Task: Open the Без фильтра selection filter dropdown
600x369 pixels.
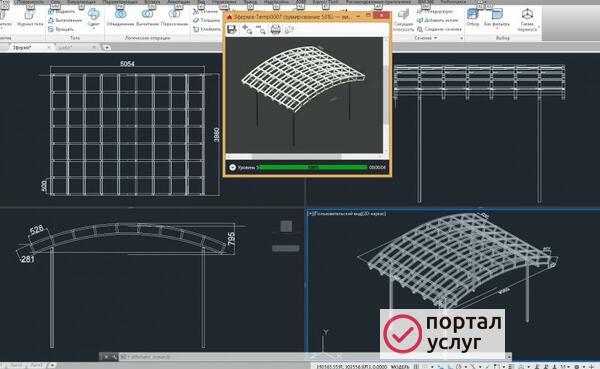Action: click(497, 28)
